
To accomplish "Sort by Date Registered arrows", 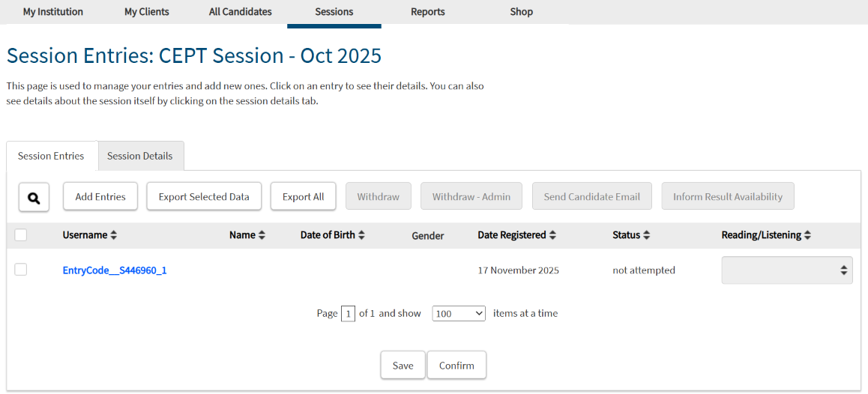I will click(x=552, y=235).
